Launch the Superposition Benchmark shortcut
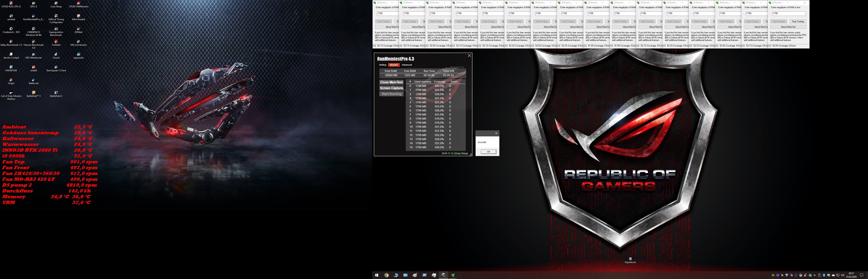The image size is (868, 279). (x=56, y=31)
